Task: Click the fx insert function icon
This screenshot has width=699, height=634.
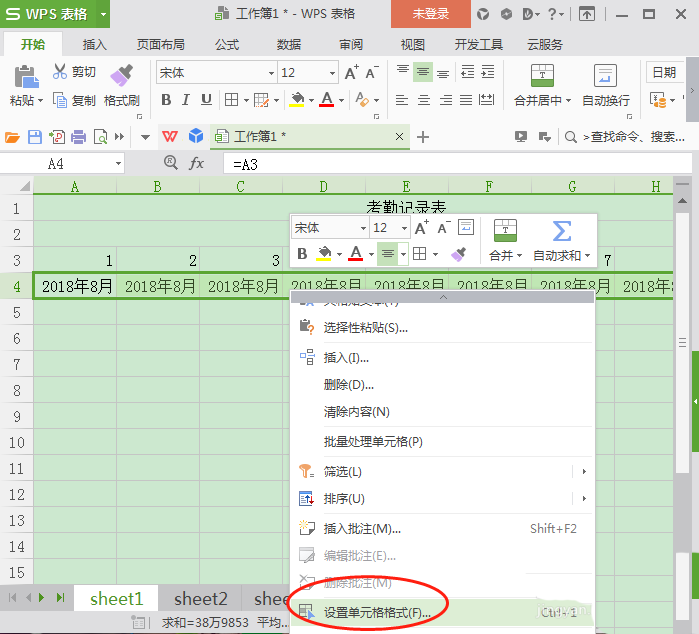Action: point(197,163)
